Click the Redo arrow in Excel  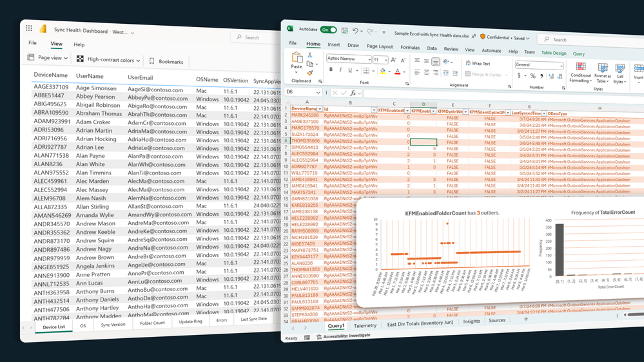coord(369,31)
